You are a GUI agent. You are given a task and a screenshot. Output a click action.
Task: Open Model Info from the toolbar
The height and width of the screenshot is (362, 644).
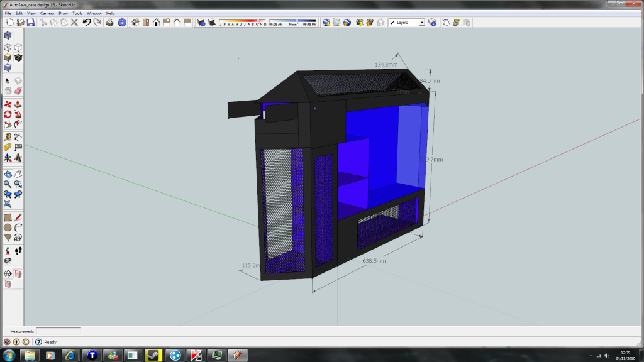click(122, 23)
